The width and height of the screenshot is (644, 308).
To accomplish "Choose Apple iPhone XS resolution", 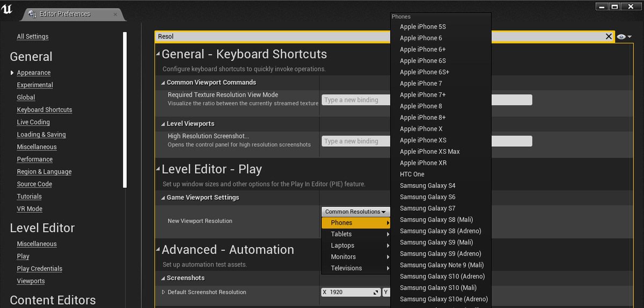I will pos(441,140).
